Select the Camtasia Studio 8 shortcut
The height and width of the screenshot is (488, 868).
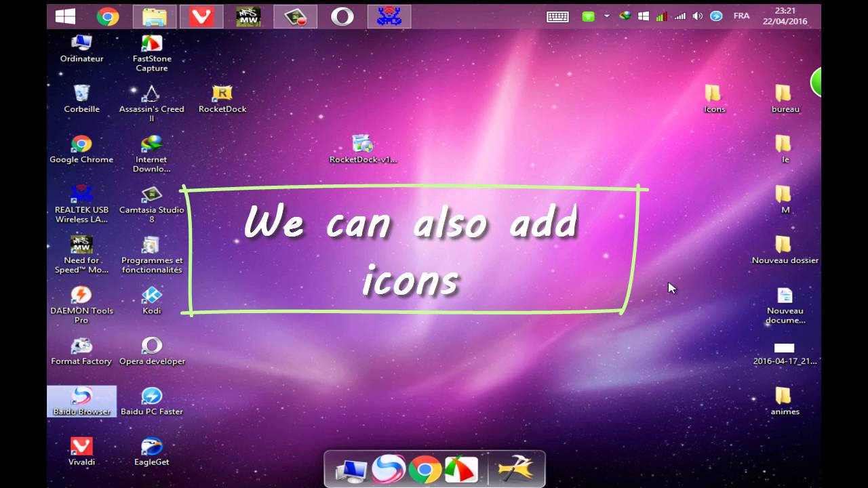point(151,204)
